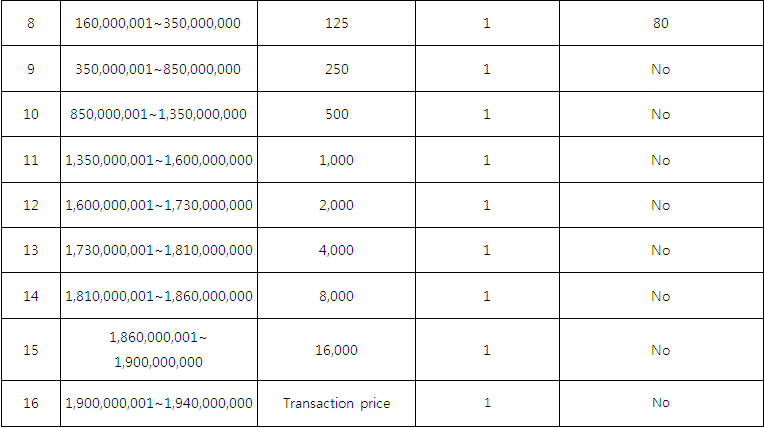764x428 pixels.
Task: Select the cell showing 125
Action: [336, 23]
